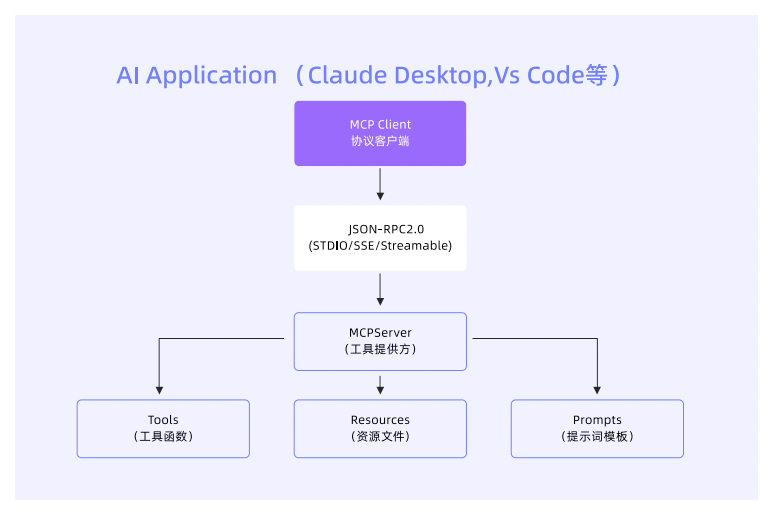
Task: Click the Prompts box
Action: [597, 429]
